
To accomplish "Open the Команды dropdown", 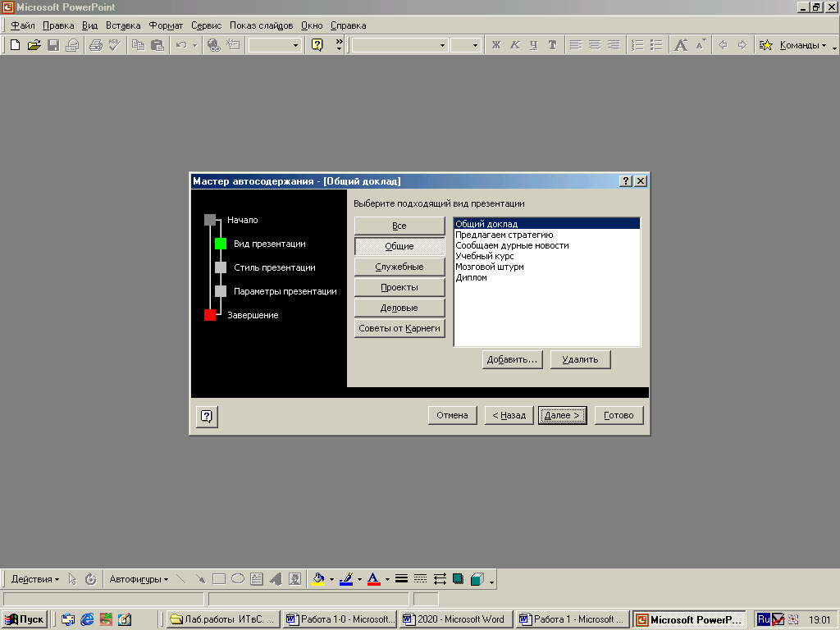I will pos(802,45).
